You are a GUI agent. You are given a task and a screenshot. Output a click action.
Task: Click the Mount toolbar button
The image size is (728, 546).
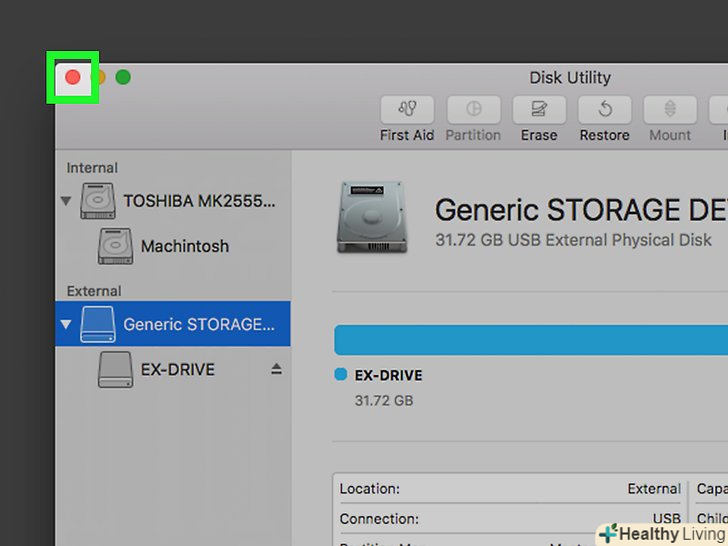[x=670, y=110]
